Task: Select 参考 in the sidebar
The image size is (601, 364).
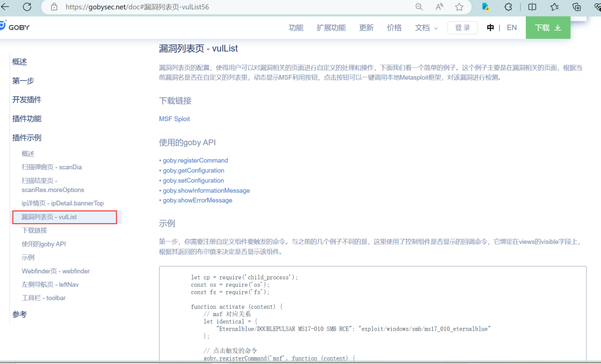Action: pyautogui.click(x=19, y=314)
